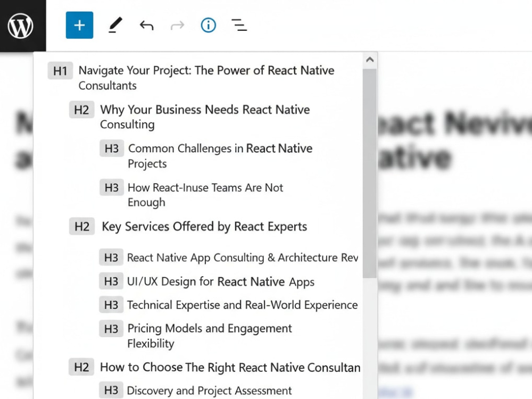Open the WordPress logo menu
532x399 pixels.
(x=21, y=26)
